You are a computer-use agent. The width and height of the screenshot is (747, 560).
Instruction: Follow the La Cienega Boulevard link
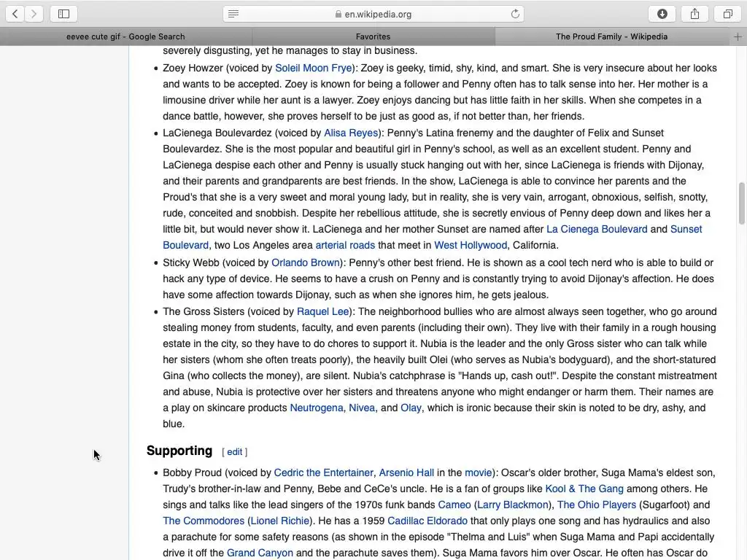pyautogui.click(x=597, y=229)
